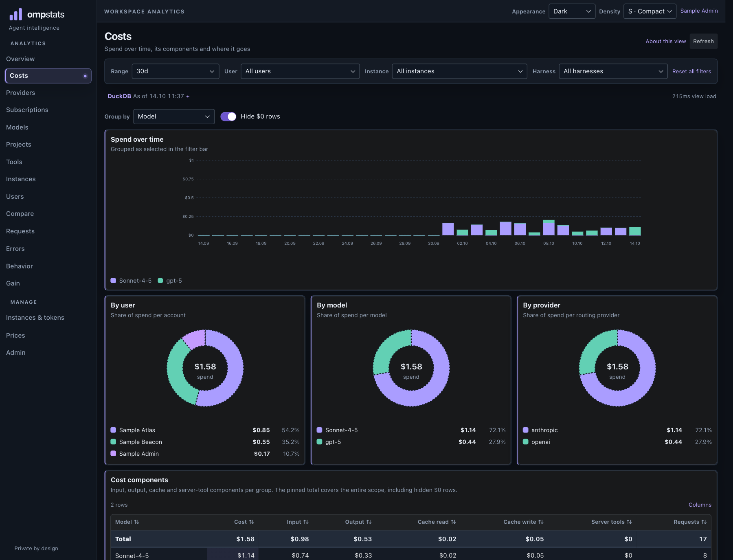Open the Tools page

pos(14,162)
